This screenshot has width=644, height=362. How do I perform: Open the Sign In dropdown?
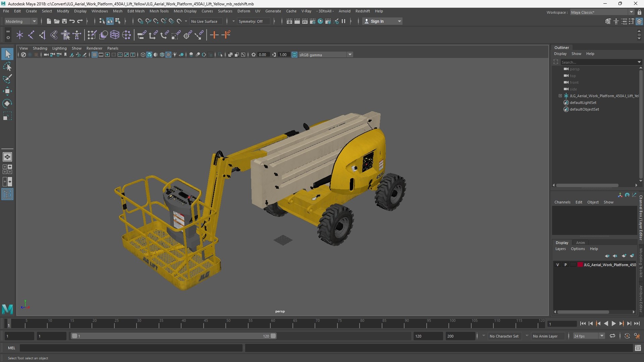[382, 21]
